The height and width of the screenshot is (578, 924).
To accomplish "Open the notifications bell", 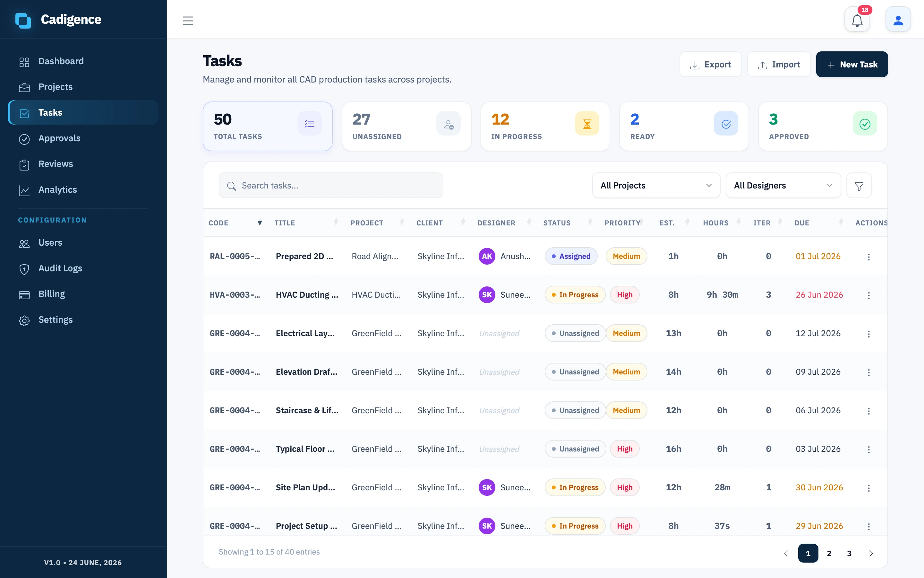I will click(x=857, y=20).
